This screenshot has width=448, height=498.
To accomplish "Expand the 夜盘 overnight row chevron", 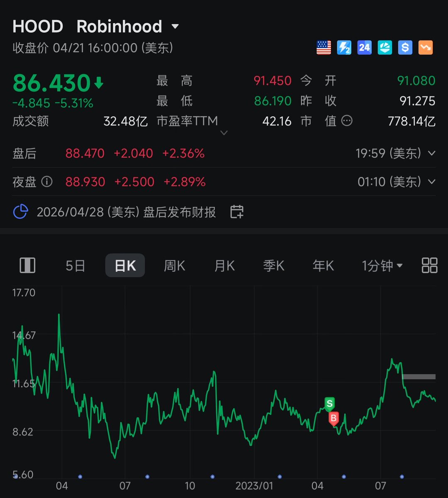I will coord(431,182).
